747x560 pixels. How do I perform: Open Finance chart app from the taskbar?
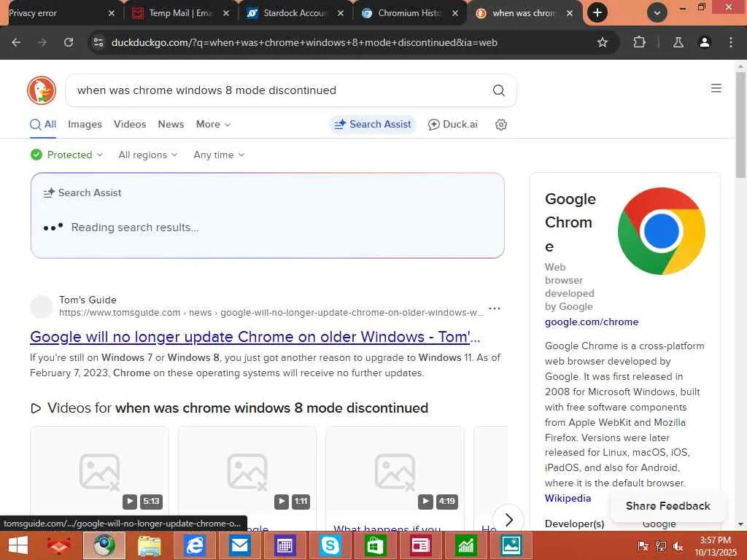[465, 545]
